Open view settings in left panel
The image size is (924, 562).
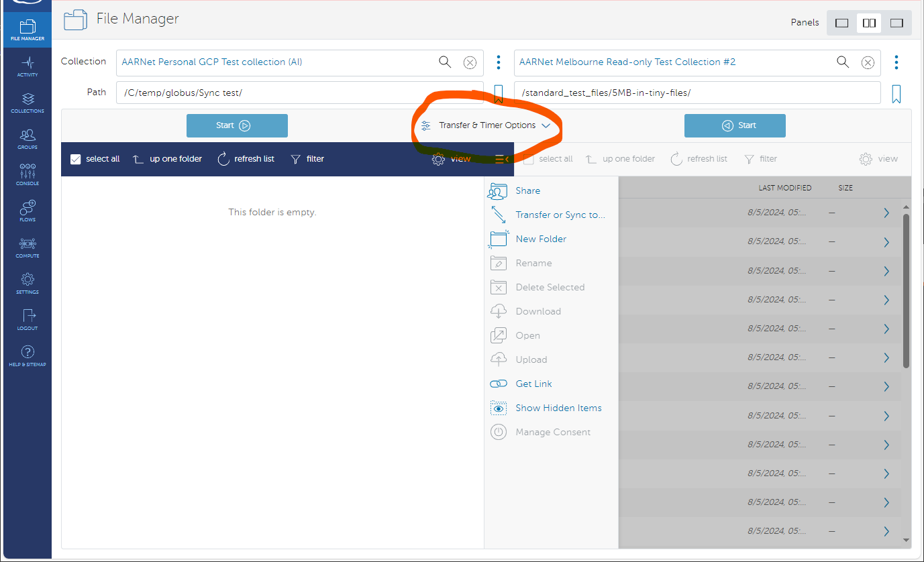(x=452, y=159)
